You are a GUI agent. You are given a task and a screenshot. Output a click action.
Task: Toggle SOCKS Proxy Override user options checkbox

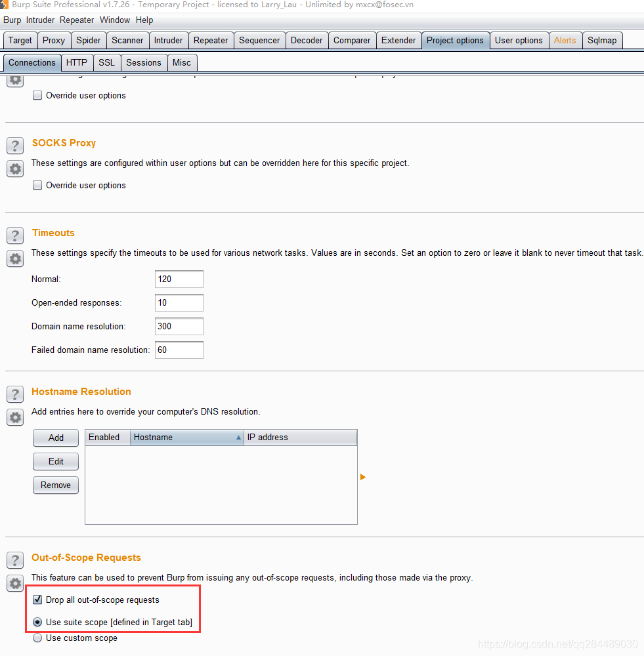[37, 185]
